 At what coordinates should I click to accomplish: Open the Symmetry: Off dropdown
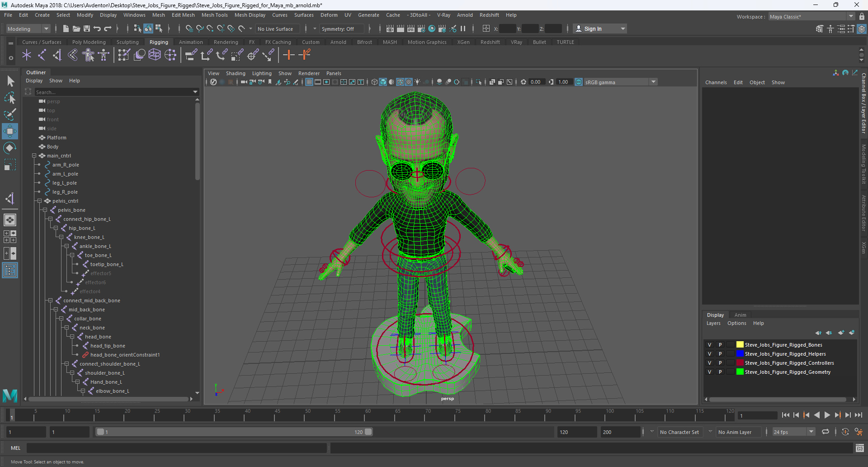tap(342, 29)
